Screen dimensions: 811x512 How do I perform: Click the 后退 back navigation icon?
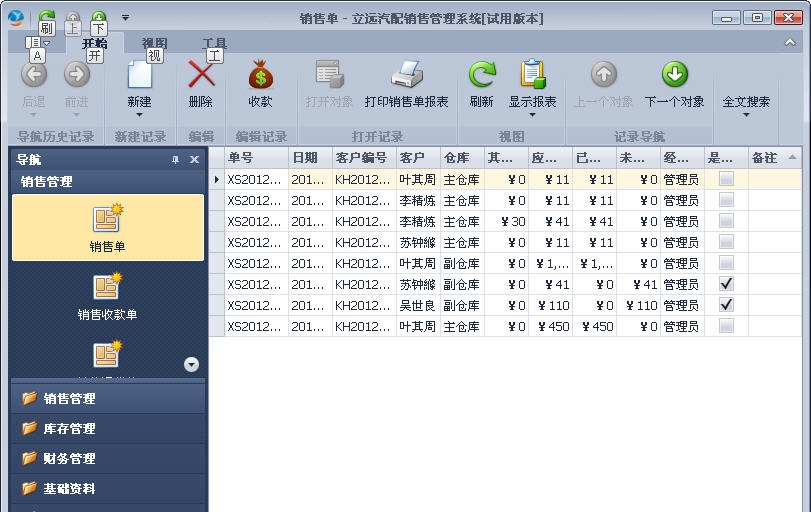click(x=34, y=75)
